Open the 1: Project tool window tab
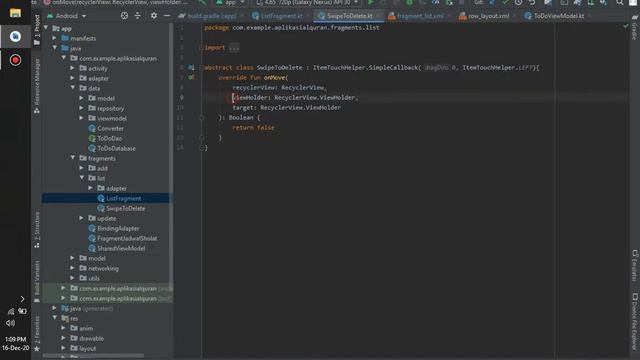Viewport: 640px width, 360px height. 37,30
